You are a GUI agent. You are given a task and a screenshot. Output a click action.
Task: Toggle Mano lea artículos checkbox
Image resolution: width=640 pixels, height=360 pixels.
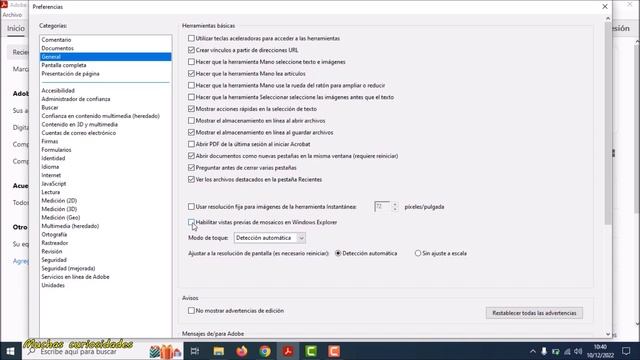pos(191,73)
